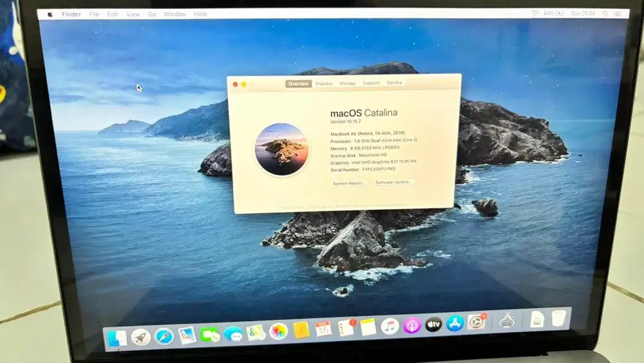Open the Contacts book icon in Dock
Image resolution: width=644 pixels, height=363 pixels.
[301, 330]
